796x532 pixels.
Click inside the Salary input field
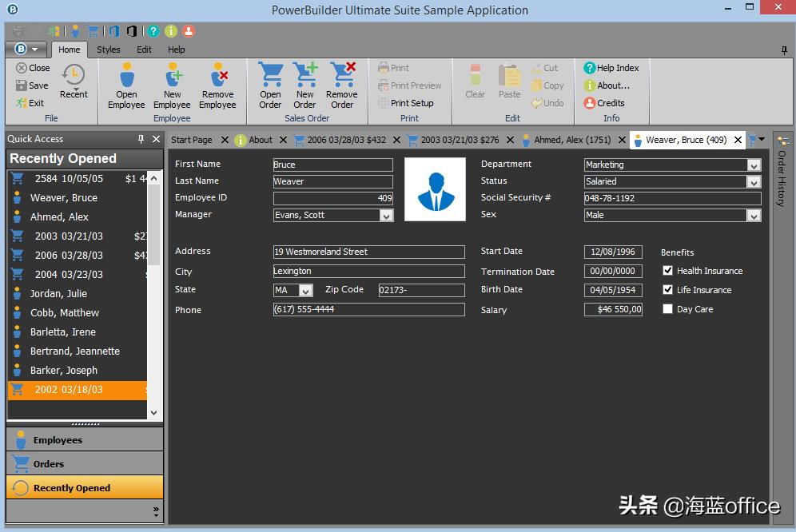[x=612, y=310]
